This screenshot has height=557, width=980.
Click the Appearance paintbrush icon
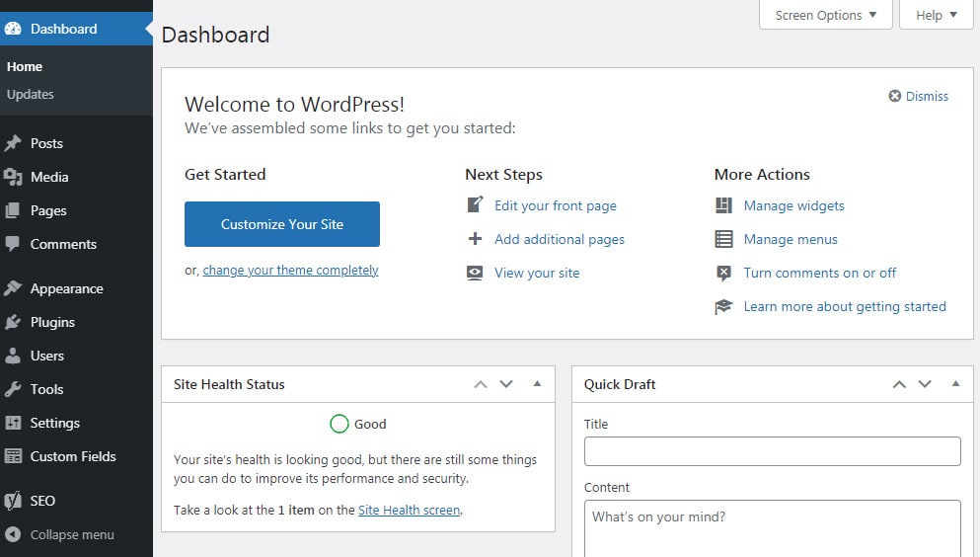[13, 288]
